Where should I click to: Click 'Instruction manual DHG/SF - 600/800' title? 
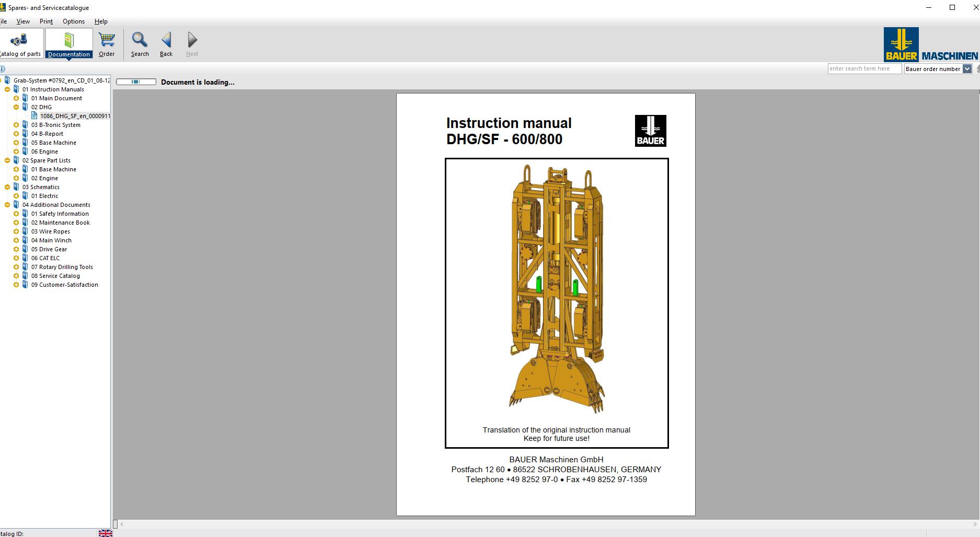coord(509,131)
